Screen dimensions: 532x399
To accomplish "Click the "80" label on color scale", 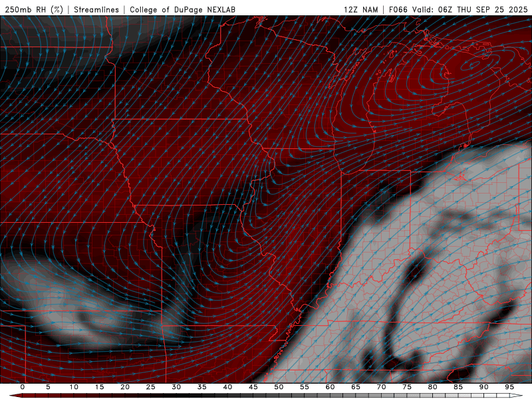I will pos(432,387).
